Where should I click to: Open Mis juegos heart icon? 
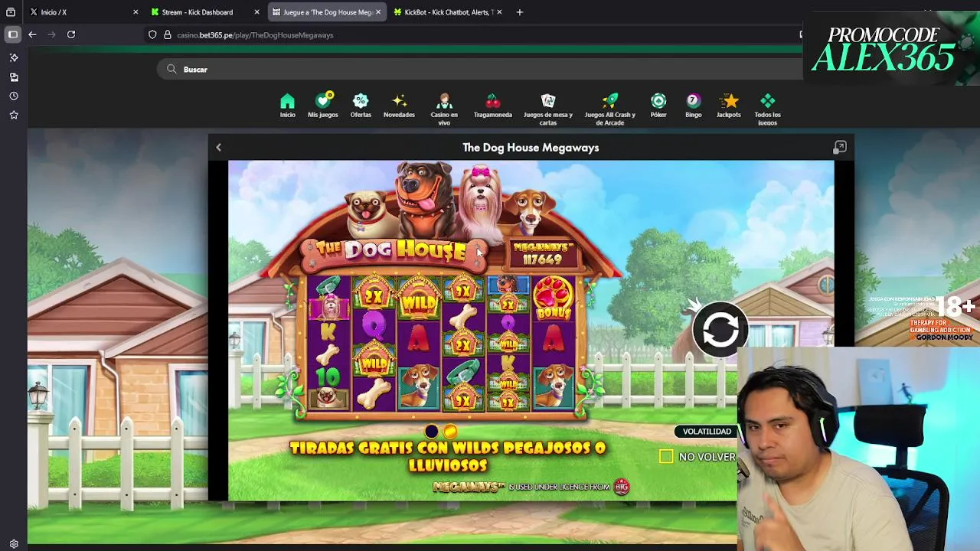(322, 106)
